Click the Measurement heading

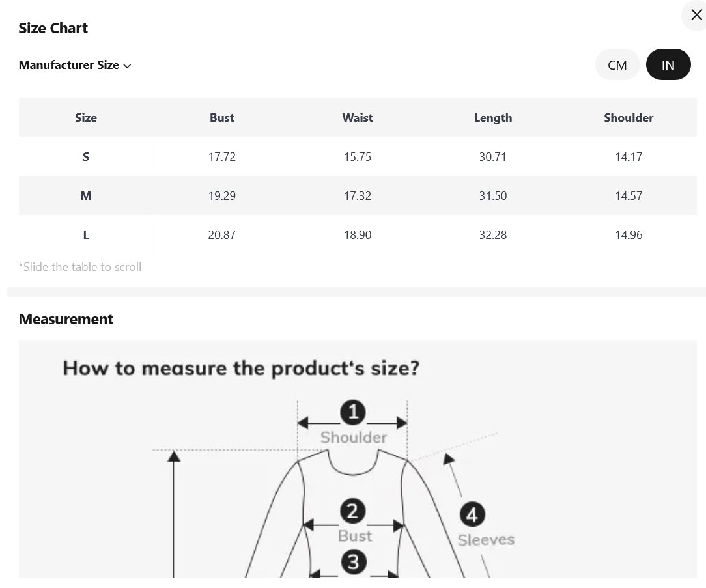tap(66, 319)
